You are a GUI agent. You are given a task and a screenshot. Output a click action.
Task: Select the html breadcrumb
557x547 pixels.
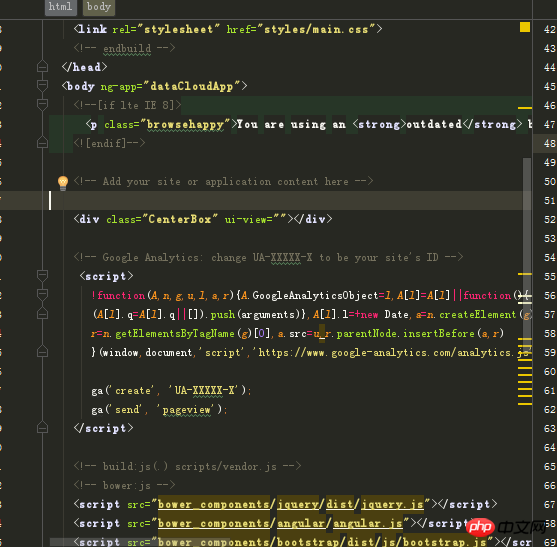click(61, 7)
